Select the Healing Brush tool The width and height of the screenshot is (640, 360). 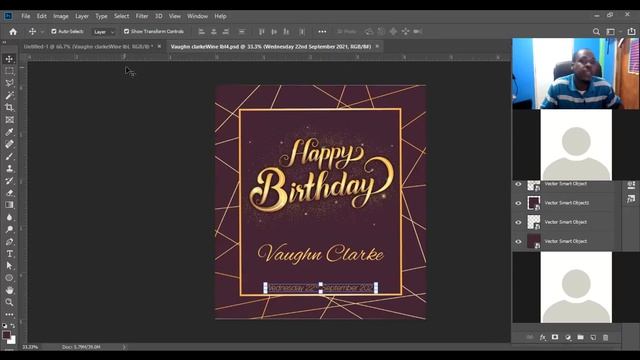click(x=9, y=144)
